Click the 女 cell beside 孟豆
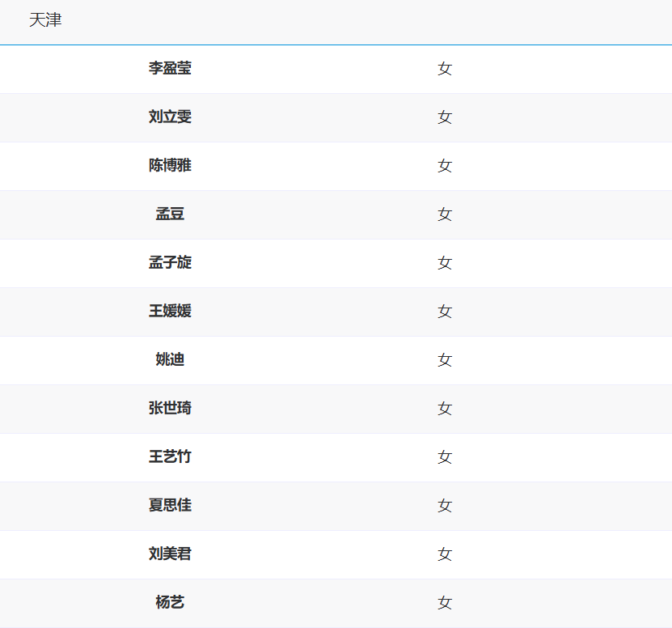The height and width of the screenshot is (628, 672). click(444, 214)
